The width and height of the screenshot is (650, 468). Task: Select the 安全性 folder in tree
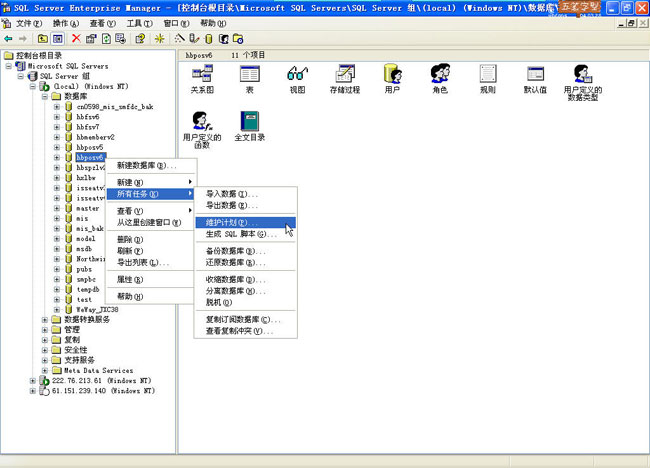76,350
